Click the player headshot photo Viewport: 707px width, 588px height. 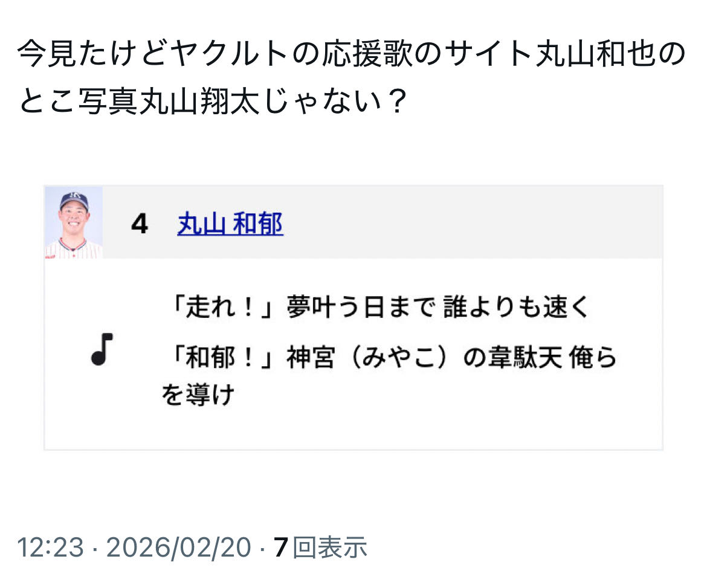point(74,222)
